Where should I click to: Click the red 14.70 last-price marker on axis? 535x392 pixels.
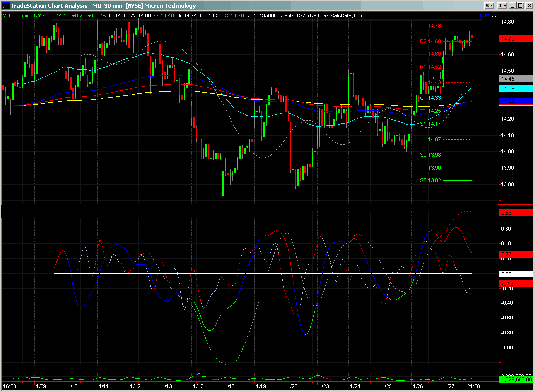coord(516,39)
